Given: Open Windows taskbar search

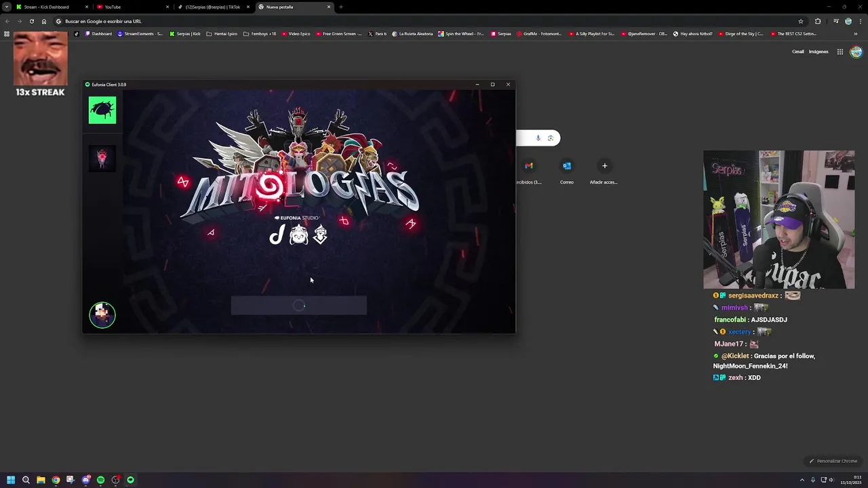Looking at the screenshot, I should point(26,480).
